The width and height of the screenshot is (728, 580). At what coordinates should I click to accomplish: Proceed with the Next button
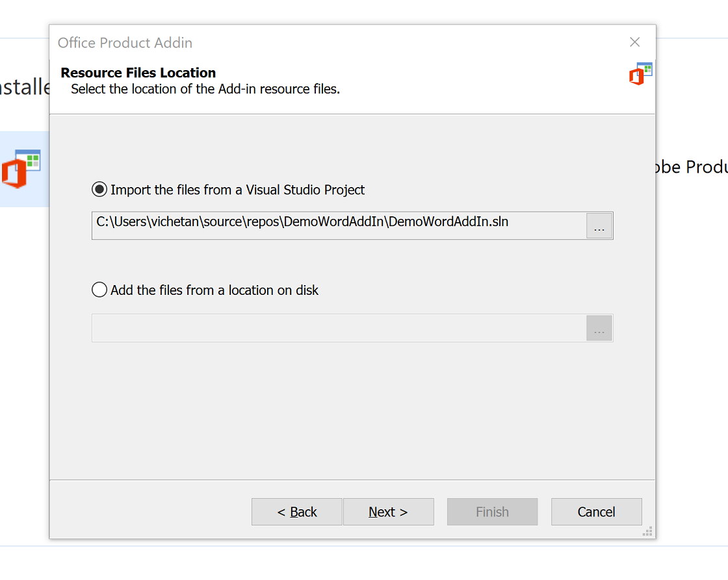click(x=388, y=512)
